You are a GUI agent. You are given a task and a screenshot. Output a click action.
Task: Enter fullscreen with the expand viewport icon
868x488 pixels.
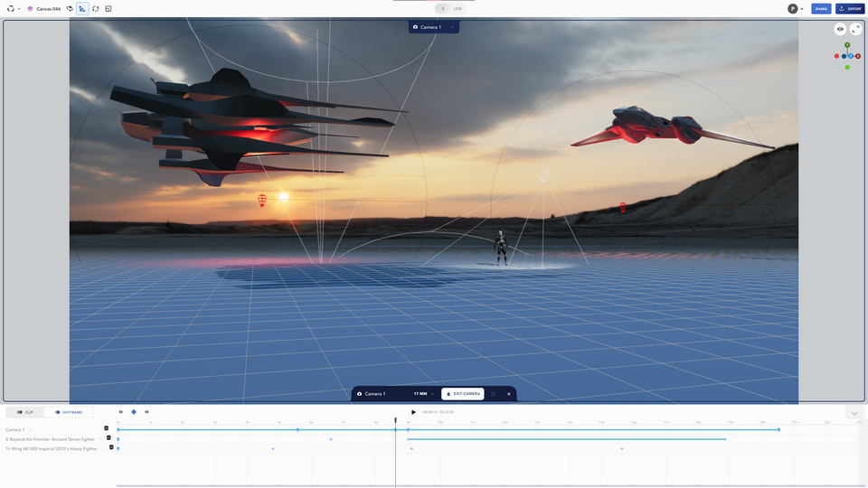pyautogui.click(x=855, y=29)
